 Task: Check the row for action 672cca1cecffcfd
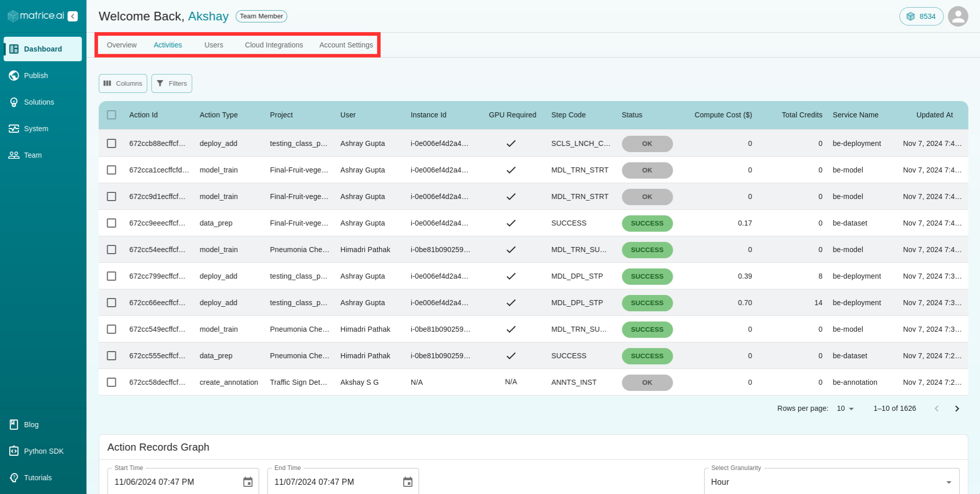pos(111,170)
